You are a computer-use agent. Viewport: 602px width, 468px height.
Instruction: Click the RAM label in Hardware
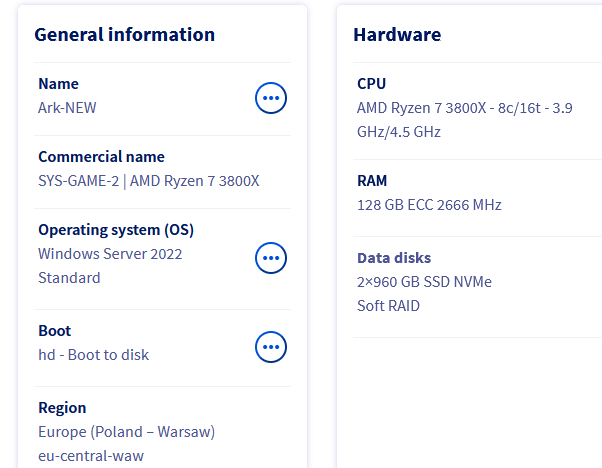pyautogui.click(x=372, y=181)
